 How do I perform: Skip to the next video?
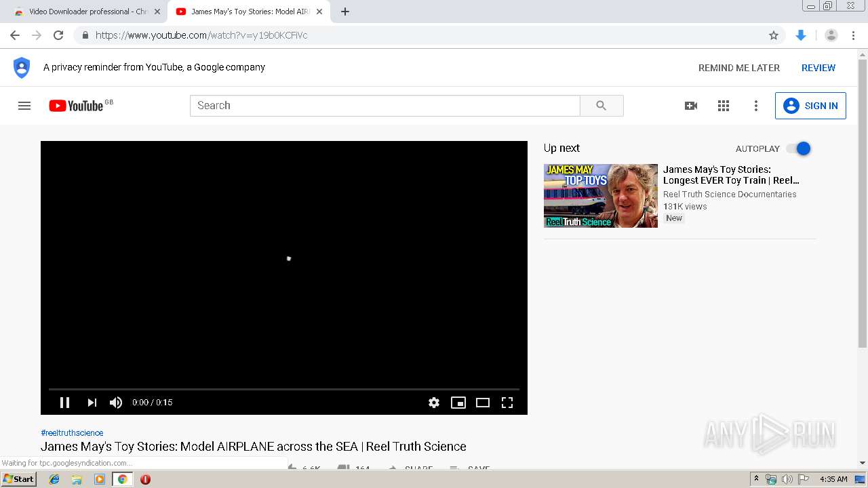(92, 403)
